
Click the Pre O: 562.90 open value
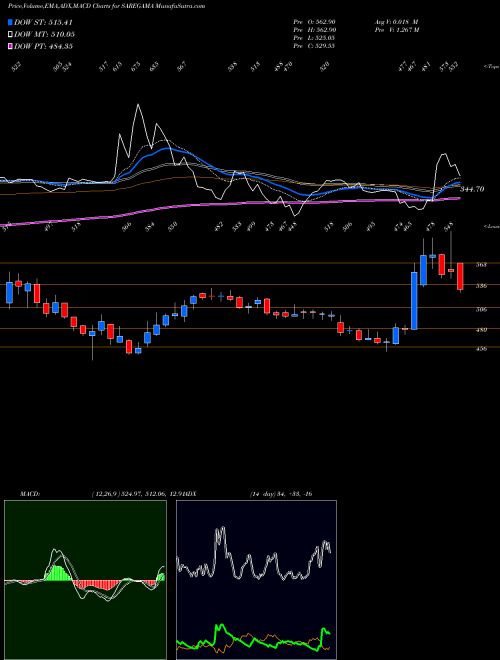[314, 21]
